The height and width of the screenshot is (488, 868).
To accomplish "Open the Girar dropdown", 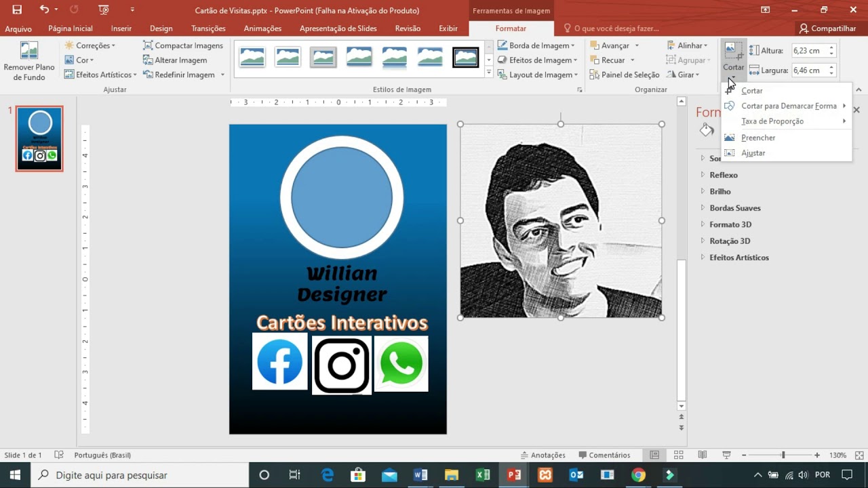I will click(x=683, y=75).
